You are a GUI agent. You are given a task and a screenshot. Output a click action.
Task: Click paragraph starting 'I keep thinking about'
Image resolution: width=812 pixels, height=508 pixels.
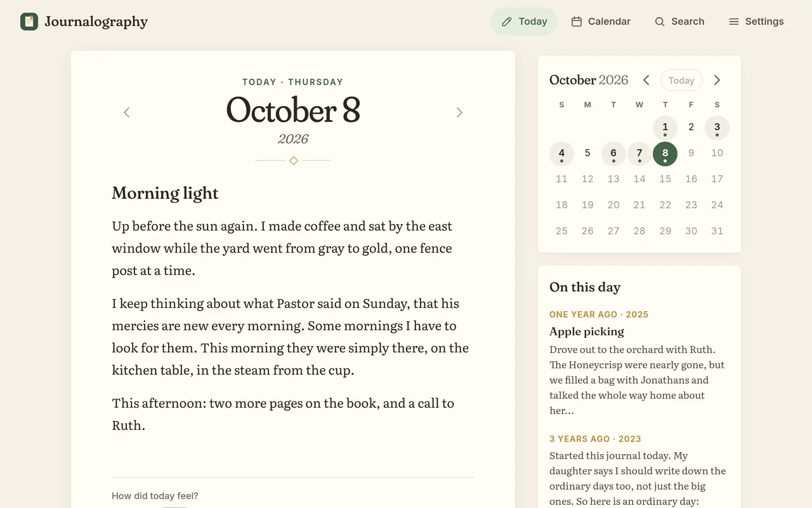click(293, 337)
